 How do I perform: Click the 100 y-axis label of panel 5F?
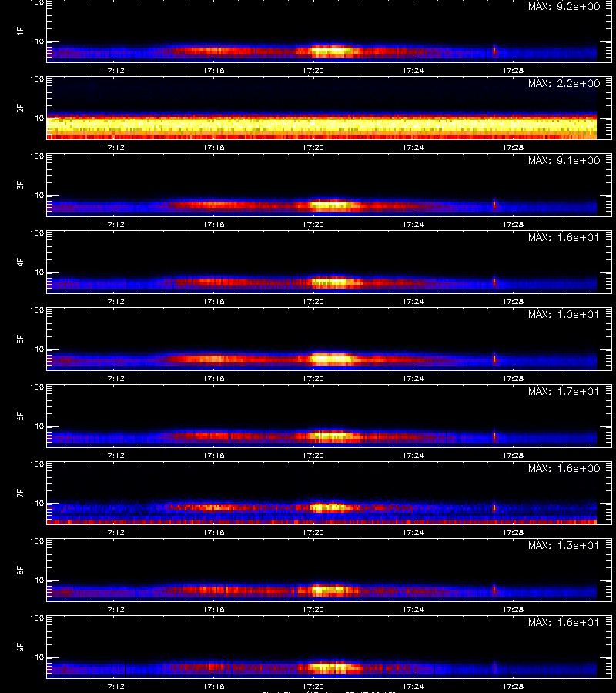click(x=37, y=310)
